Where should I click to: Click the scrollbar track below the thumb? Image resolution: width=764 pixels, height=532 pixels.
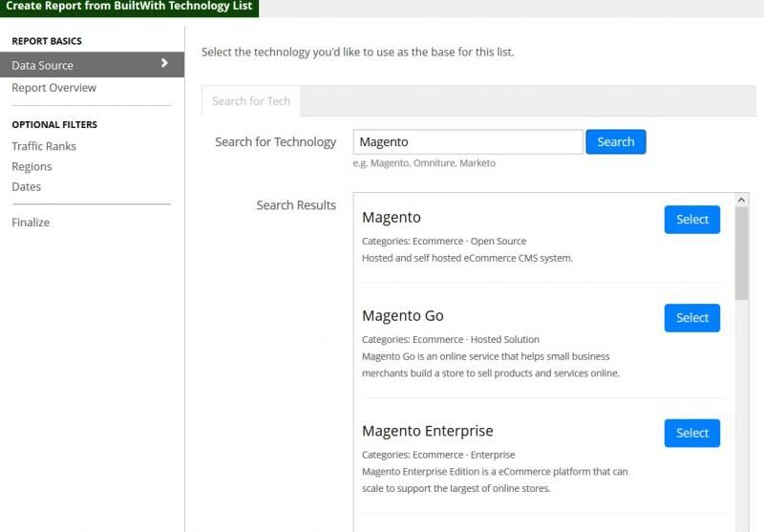[741, 415]
